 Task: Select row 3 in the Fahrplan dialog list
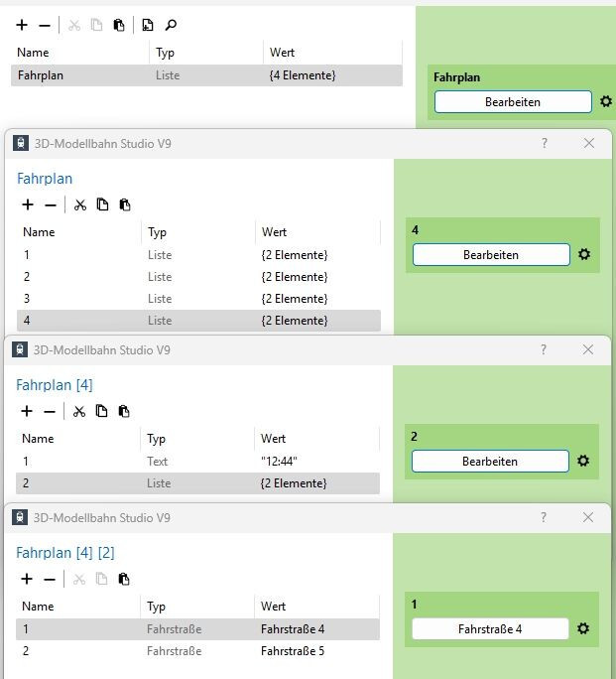[198, 299]
